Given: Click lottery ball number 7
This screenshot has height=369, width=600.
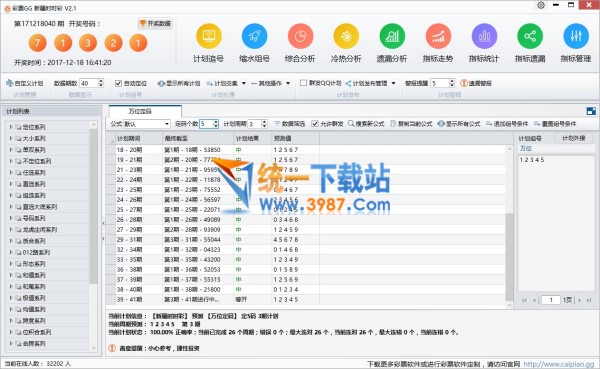Looking at the screenshot, I should [x=38, y=43].
